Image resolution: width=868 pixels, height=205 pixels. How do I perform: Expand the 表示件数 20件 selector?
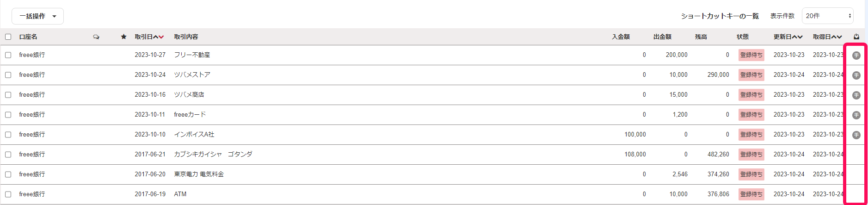pos(827,16)
